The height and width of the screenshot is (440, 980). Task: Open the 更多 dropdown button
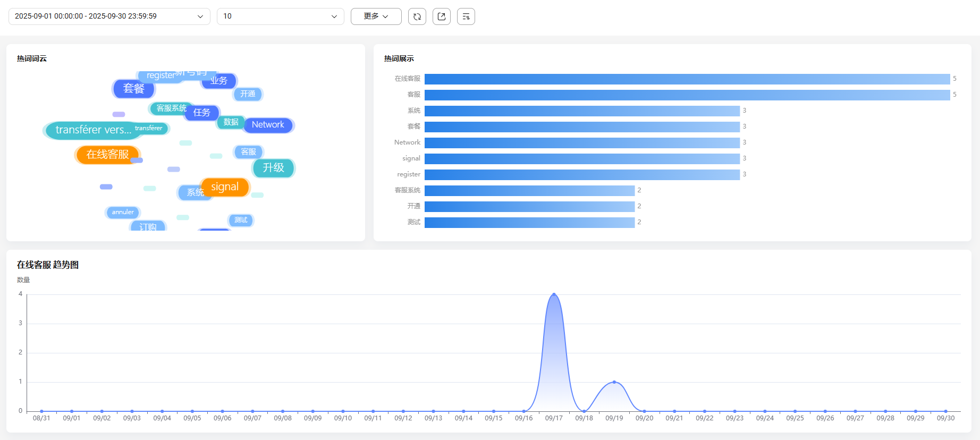(x=376, y=16)
